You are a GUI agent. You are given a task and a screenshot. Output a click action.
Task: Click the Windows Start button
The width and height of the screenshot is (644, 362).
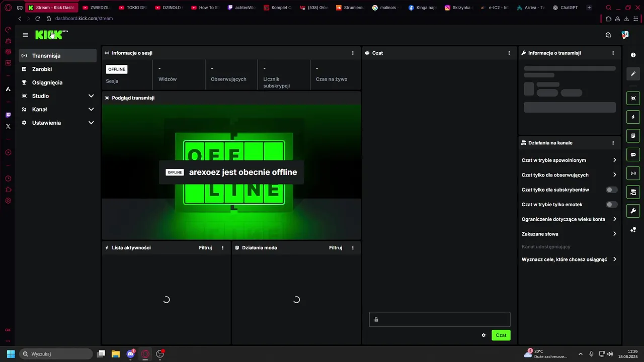point(11,354)
